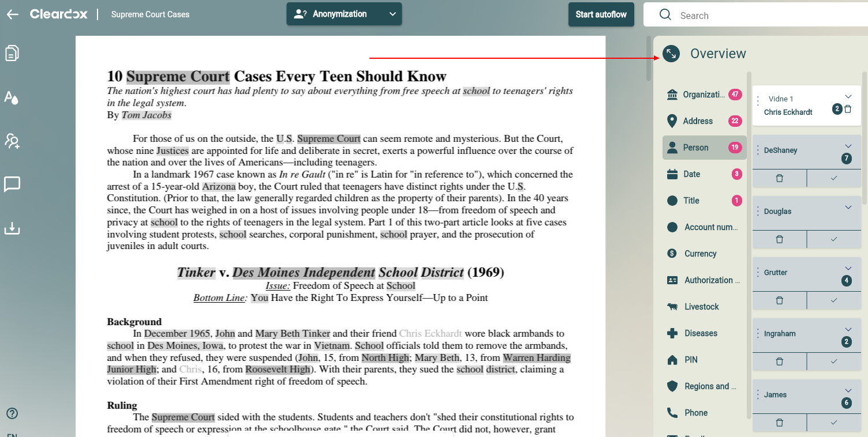The width and height of the screenshot is (868, 437).
Task: Select the Diseases entity category
Action: coord(700,333)
